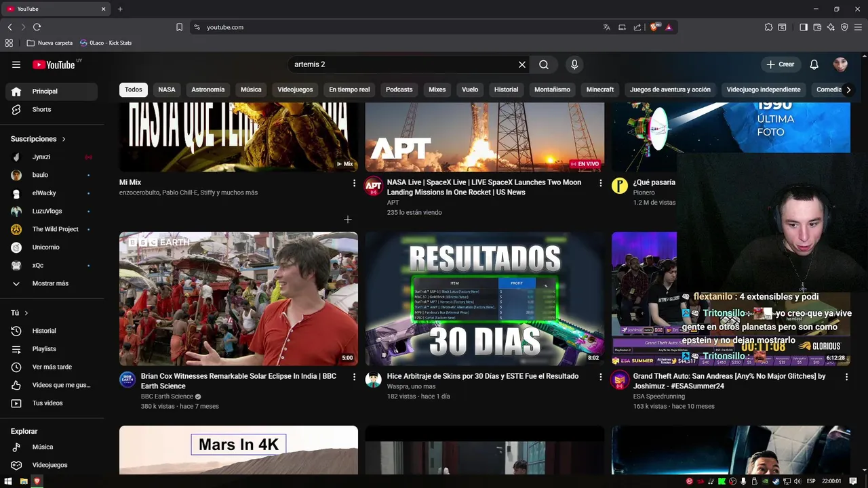Open options menu for Mi Mix
The width and height of the screenshot is (868, 488).
(x=354, y=183)
